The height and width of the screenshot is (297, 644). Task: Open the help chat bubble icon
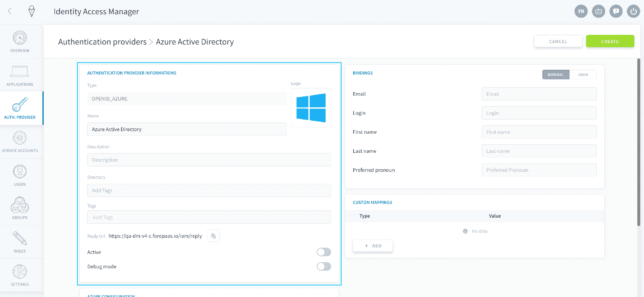(616, 11)
